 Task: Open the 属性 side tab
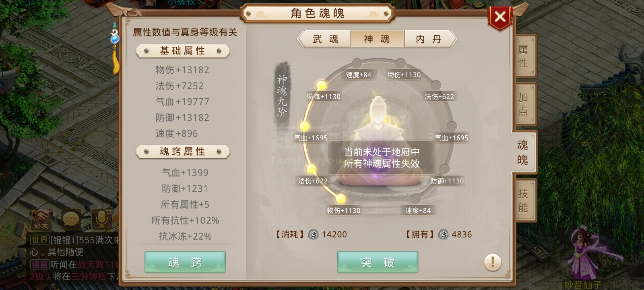(524, 56)
